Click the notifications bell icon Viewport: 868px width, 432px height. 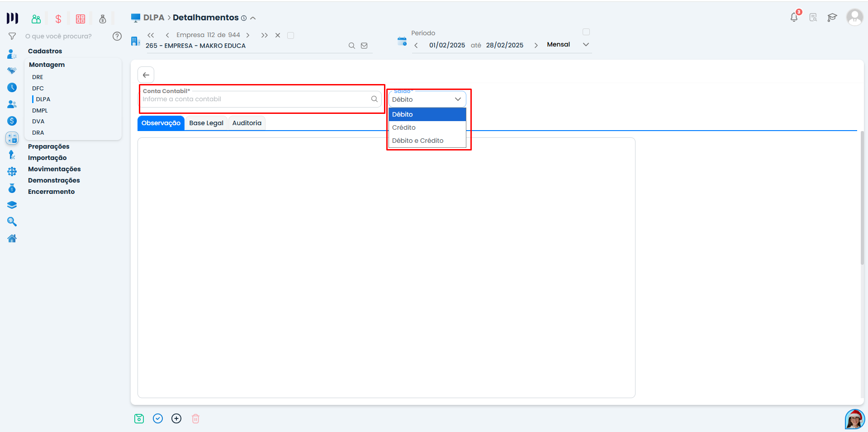(794, 18)
